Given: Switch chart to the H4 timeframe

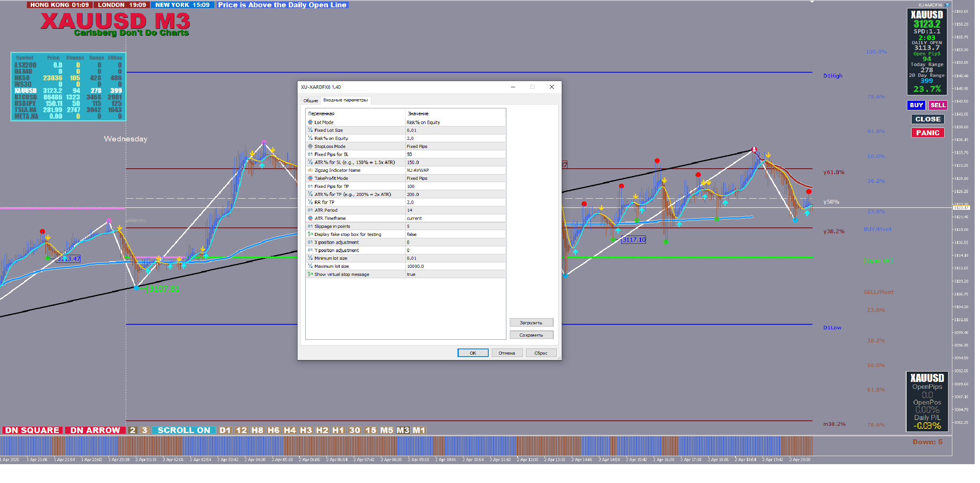Looking at the screenshot, I should point(290,430).
